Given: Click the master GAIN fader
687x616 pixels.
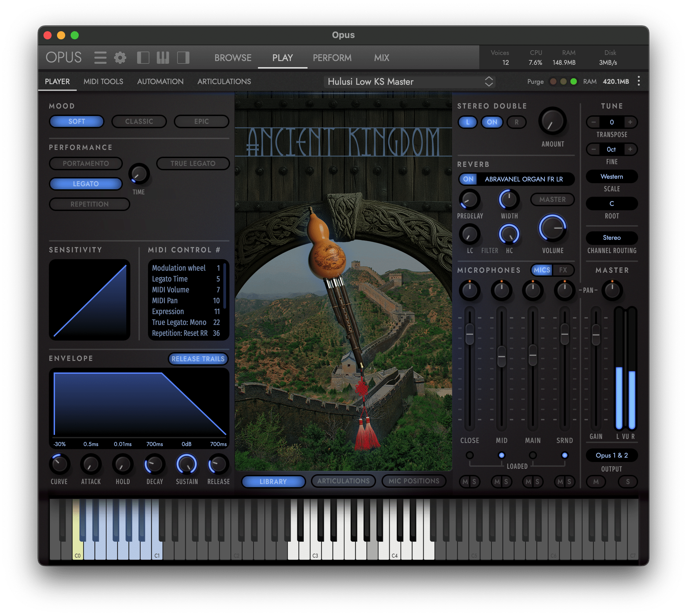Looking at the screenshot, I should pyautogui.click(x=596, y=334).
